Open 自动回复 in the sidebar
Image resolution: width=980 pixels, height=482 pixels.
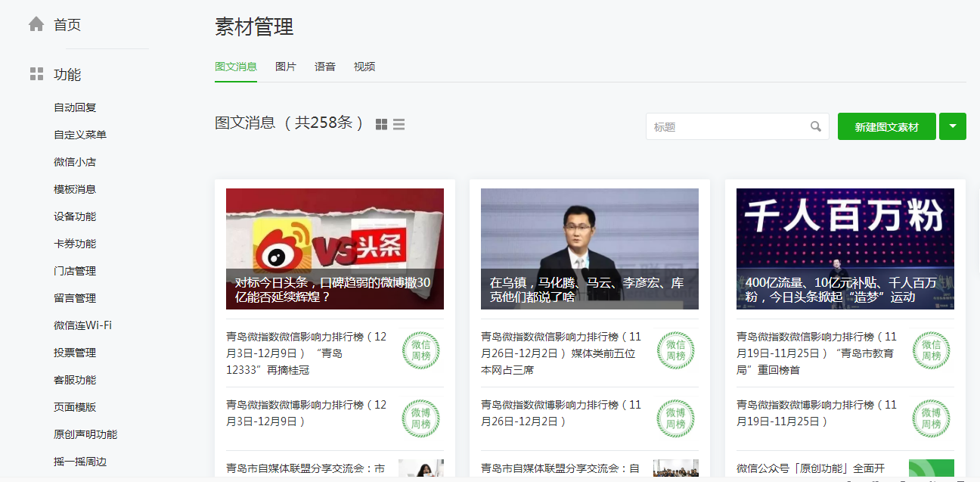pos(75,107)
